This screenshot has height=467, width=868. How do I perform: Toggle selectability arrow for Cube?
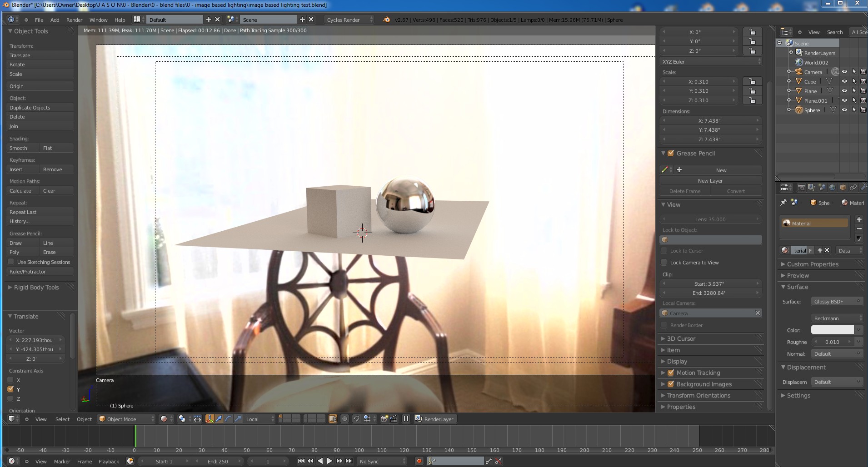pyautogui.click(x=854, y=81)
